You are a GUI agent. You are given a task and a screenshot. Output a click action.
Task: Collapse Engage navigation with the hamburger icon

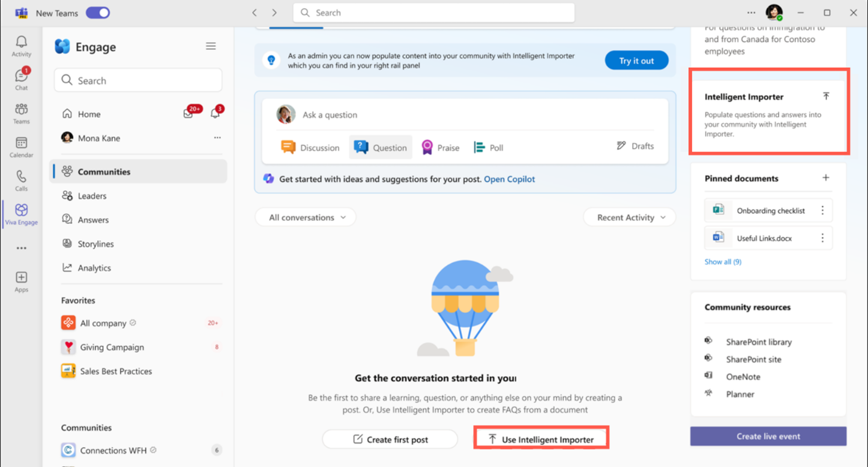click(211, 46)
